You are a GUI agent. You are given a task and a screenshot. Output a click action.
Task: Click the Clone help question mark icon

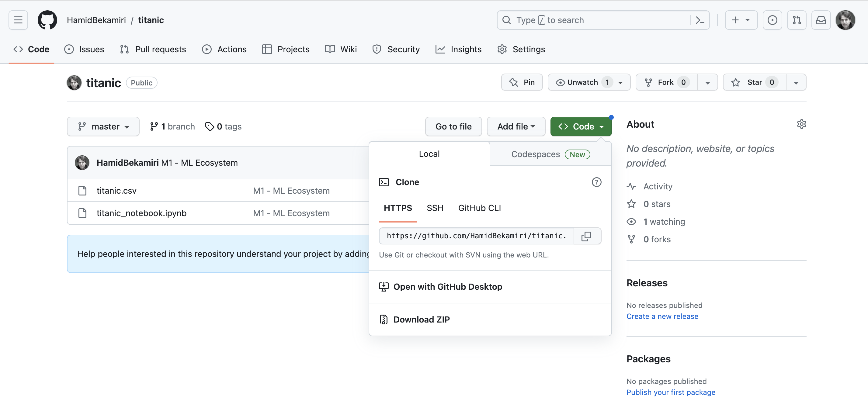pyautogui.click(x=596, y=182)
